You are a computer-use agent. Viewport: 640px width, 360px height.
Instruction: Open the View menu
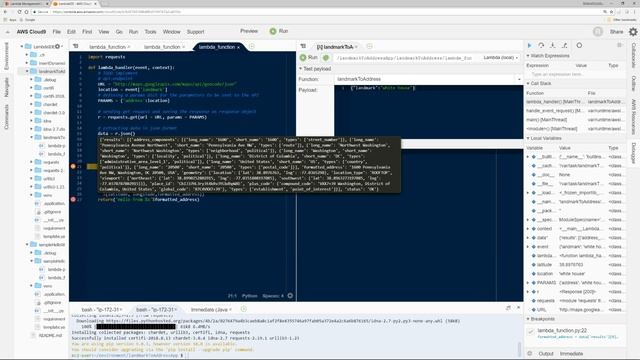pyautogui.click(x=104, y=31)
